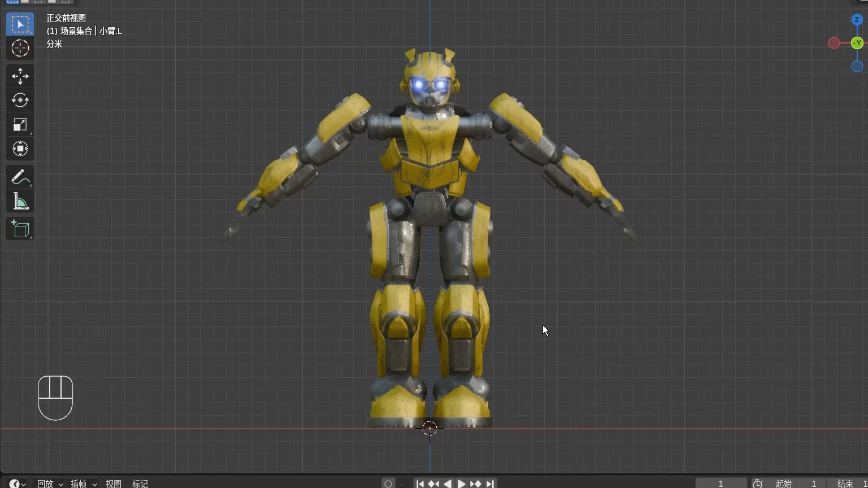The image size is (868, 488).
Task: Click the 正交前视图 view label
Action: click(66, 18)
